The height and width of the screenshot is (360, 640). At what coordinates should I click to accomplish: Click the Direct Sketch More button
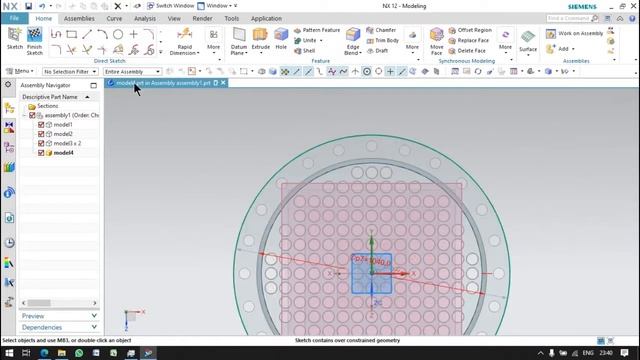click(x=213, y=40)
